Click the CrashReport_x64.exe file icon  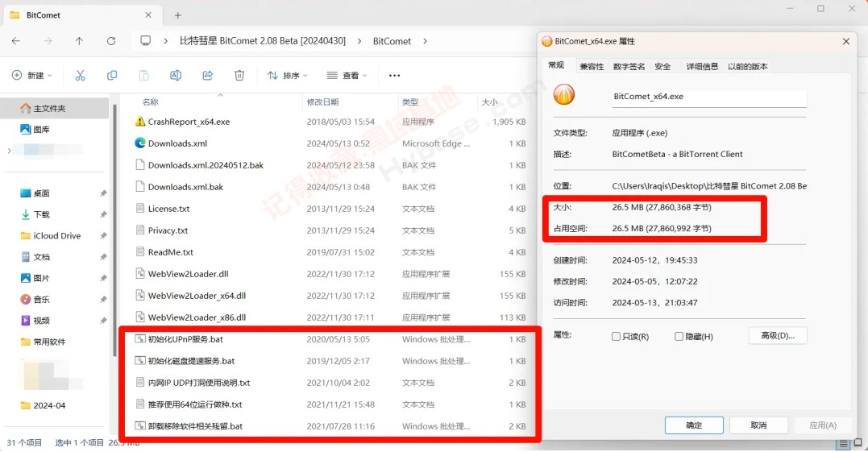tap(140, 121)
